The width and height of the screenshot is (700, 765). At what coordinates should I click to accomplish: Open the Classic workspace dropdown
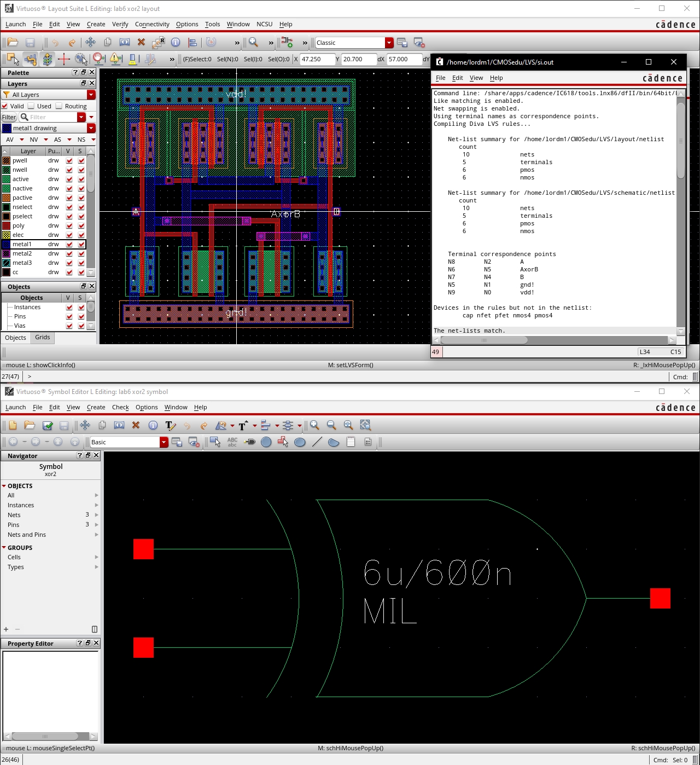click(x=389, y=43)
